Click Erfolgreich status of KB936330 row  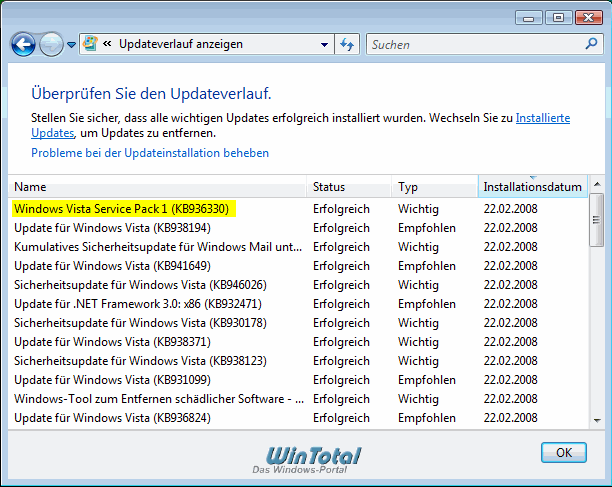(341, 209)
